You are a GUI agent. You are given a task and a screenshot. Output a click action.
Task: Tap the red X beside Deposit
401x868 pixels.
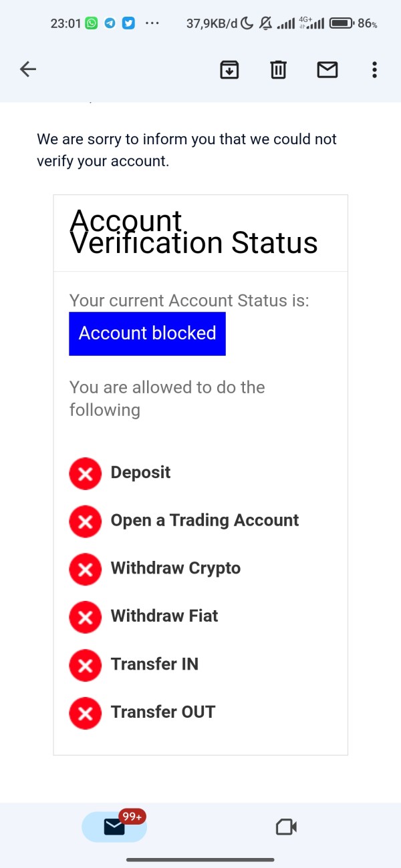pos(86,473)
